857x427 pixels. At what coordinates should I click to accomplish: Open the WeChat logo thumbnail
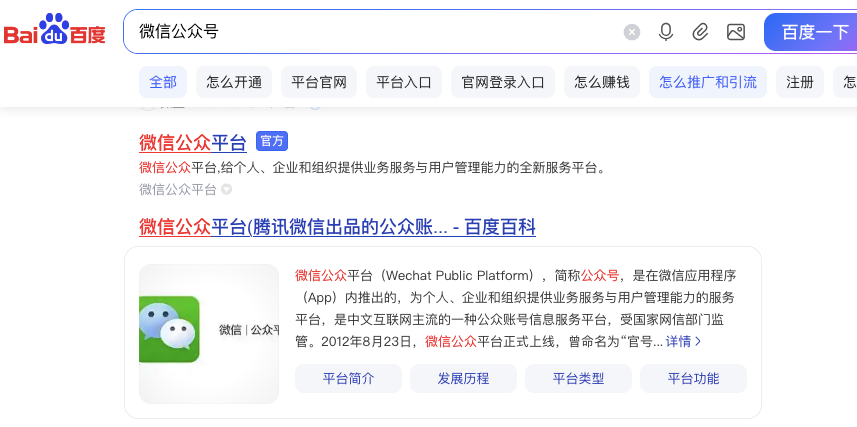[209, 334]
